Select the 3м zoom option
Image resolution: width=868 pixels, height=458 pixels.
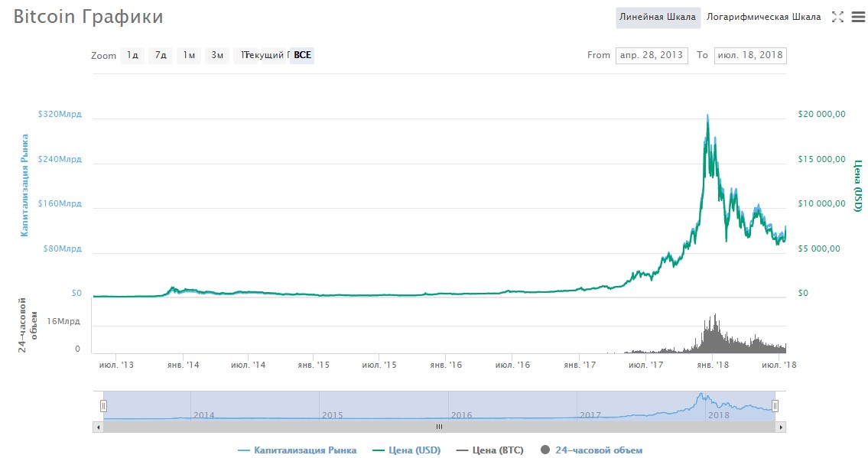click(x=217, y=55)
